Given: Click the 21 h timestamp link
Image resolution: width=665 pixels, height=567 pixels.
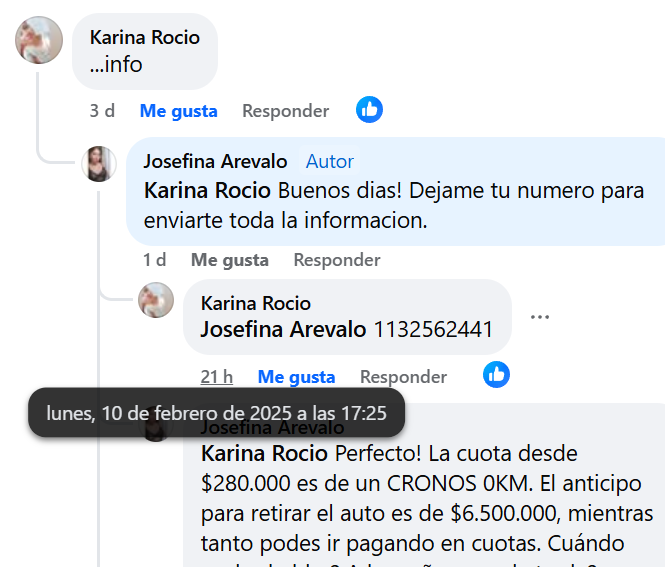Looking at the screenshot, I should pos(217,377).
